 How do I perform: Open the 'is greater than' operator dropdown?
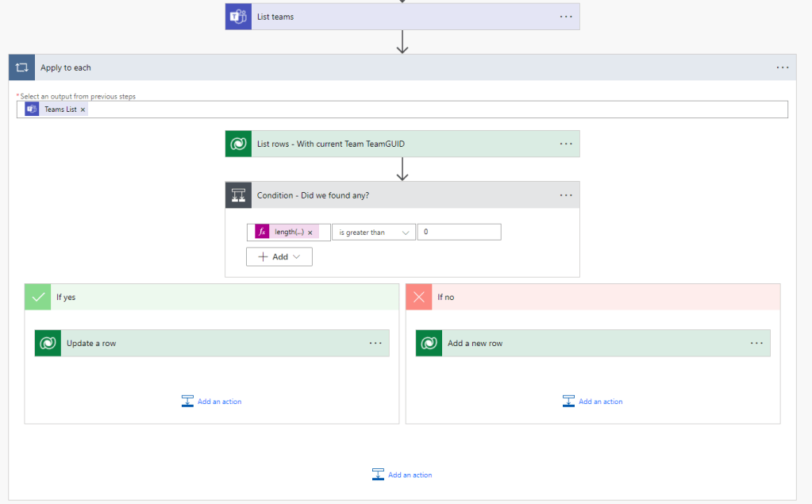point(373,233)
